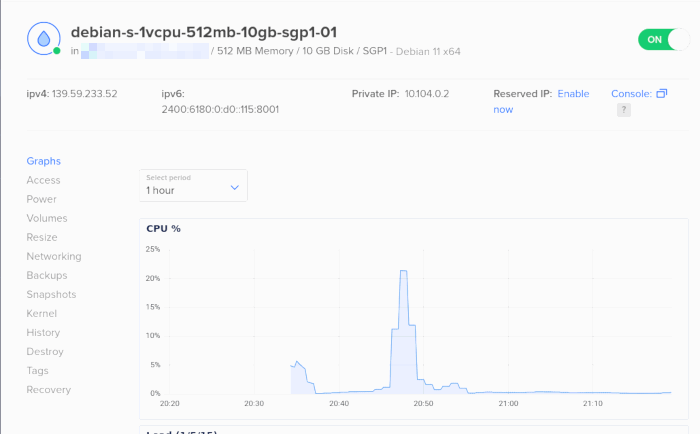Open the Select period dropdown
Screen dimensions: 700x434
click(x=193, y=185)
